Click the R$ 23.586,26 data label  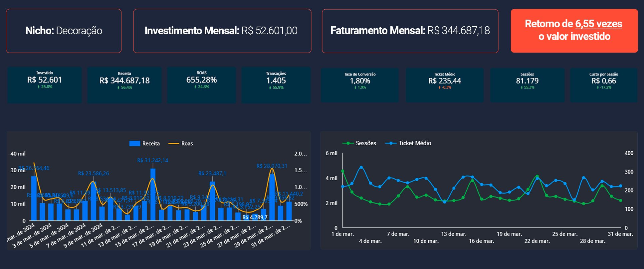94,173
